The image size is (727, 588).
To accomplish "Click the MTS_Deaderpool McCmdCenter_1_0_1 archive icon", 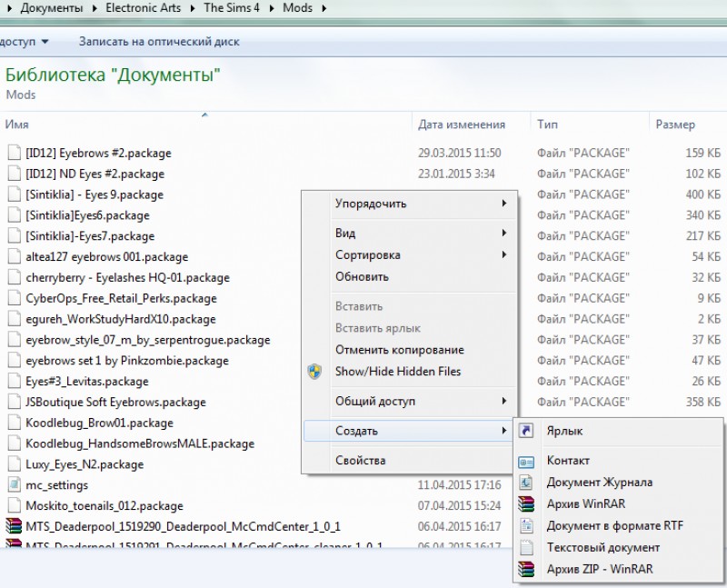I will tap(14, 526).
